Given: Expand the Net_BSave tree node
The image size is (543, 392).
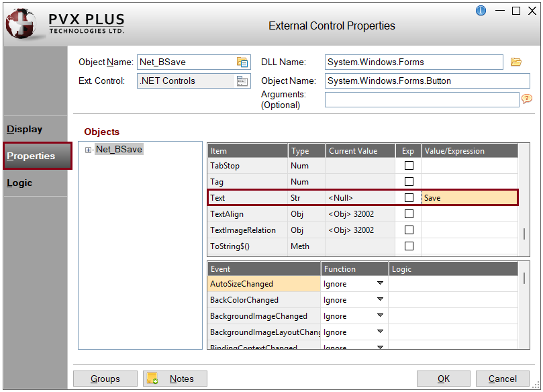Looking at the screenshot, I should [x=88, y=150].
